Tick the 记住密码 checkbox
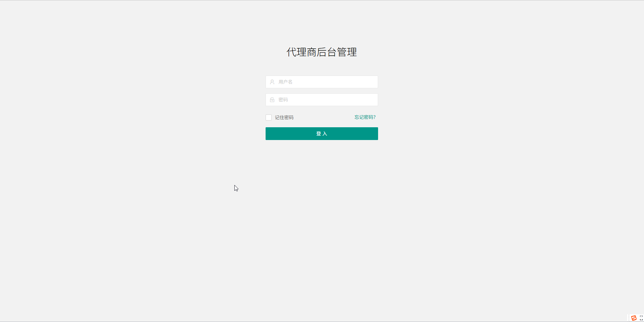 [269, 118]
